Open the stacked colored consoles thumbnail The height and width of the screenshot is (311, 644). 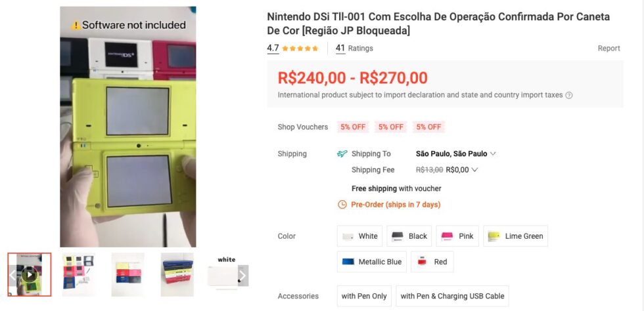(127, 274)
